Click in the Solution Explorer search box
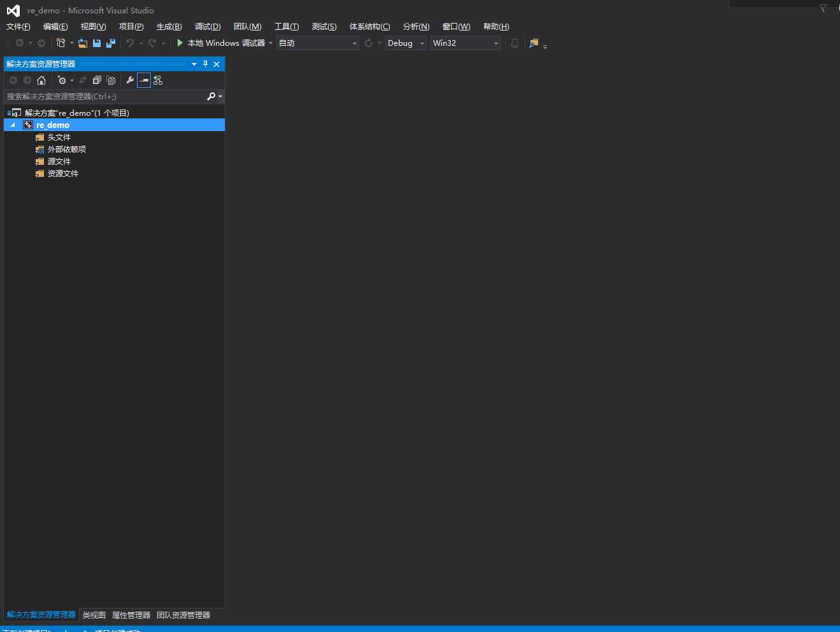Screen dimensions: 840x632 click(105, 96)
